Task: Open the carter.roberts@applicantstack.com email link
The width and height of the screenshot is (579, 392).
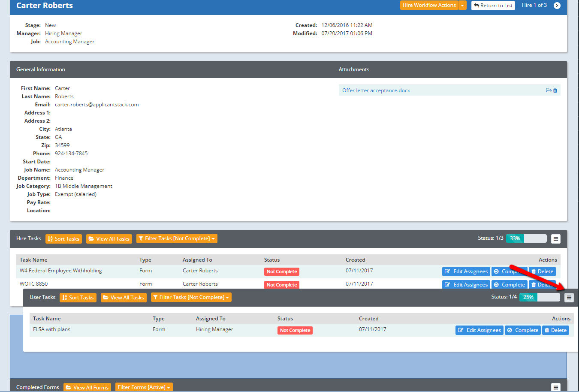Action: click(x=96, y=104)
